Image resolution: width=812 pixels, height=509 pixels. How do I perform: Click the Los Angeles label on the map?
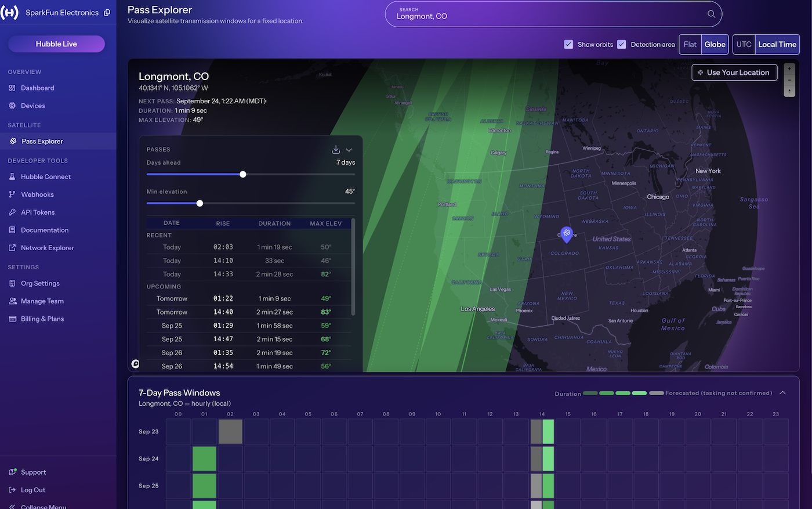pos(477,309)
